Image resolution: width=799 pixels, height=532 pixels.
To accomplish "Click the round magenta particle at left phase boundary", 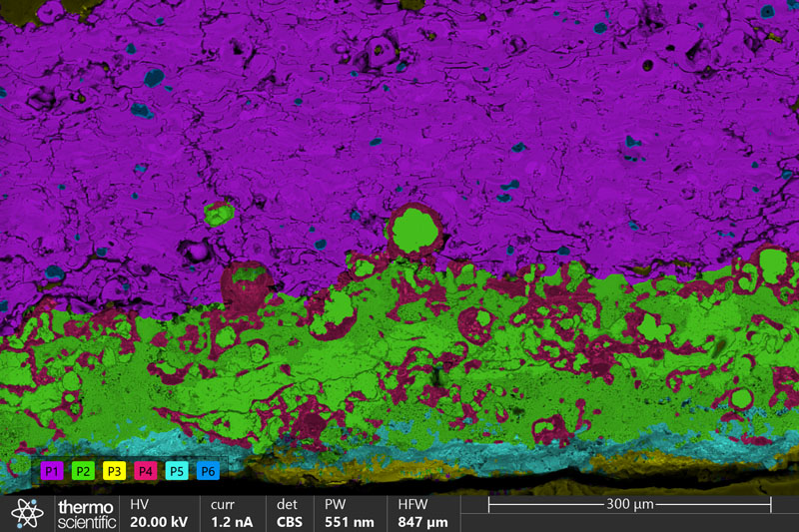I will pyautogui.click(x=246, y=282).
